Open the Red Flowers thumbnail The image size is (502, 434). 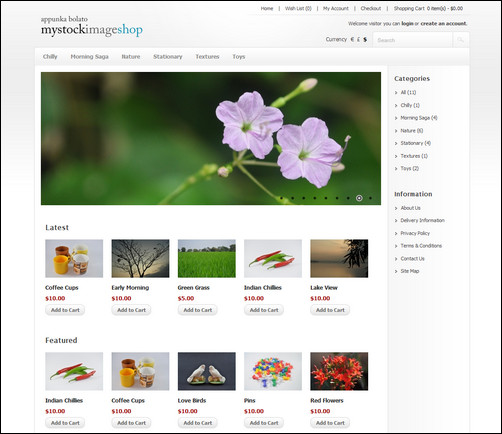click(339, 371)
